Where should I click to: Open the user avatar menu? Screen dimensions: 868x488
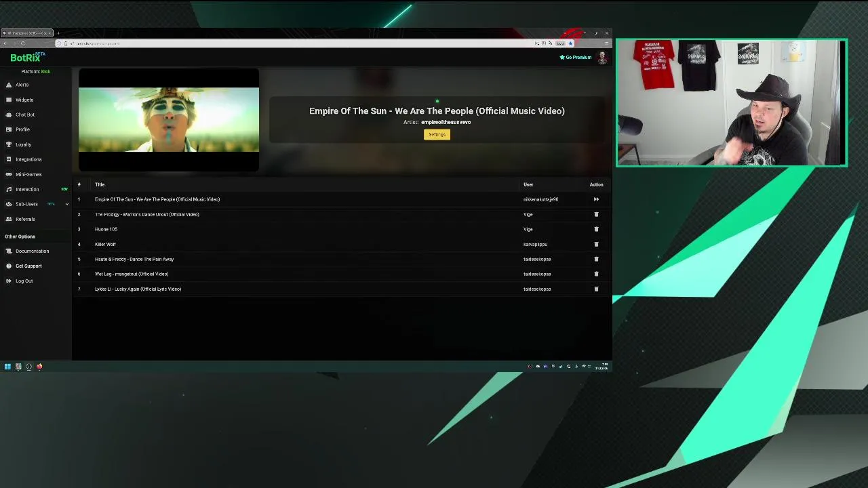pos(602,58)
